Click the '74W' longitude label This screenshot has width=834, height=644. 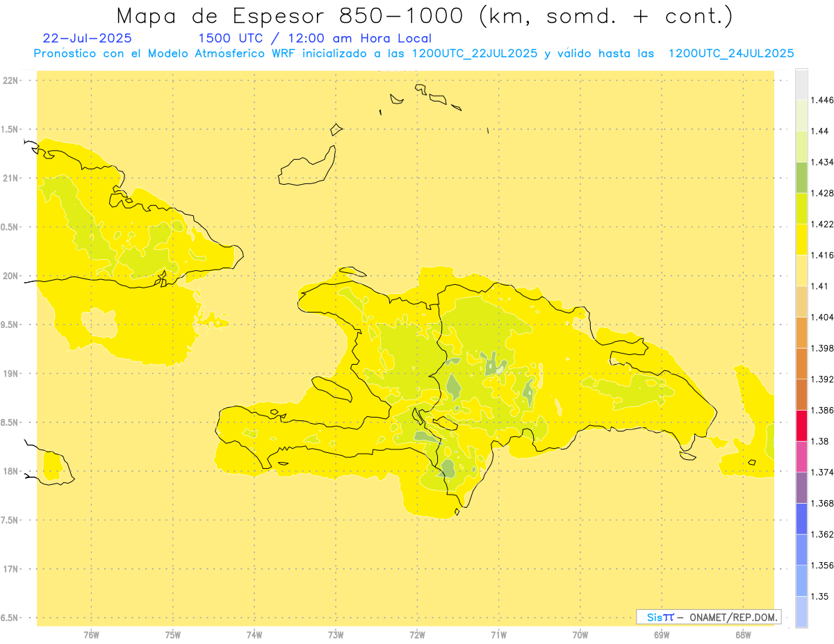click(x=254, y=635)
